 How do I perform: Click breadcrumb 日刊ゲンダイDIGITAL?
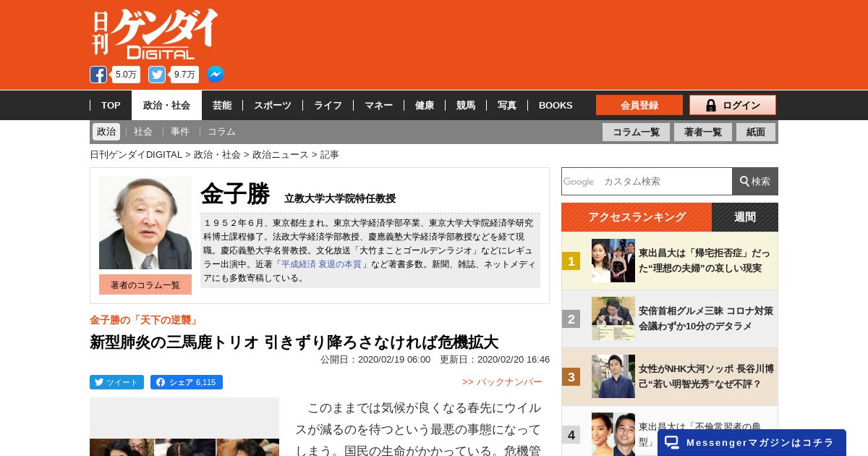coord(136,154)
